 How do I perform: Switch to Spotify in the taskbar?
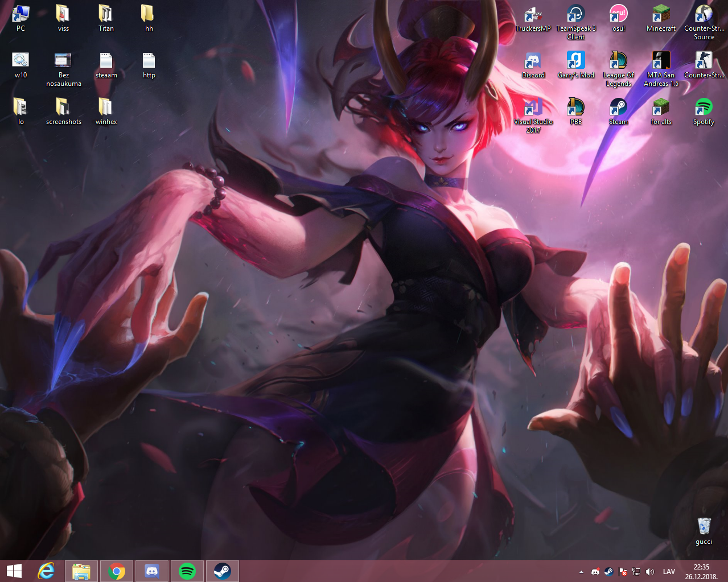(187, 571)
